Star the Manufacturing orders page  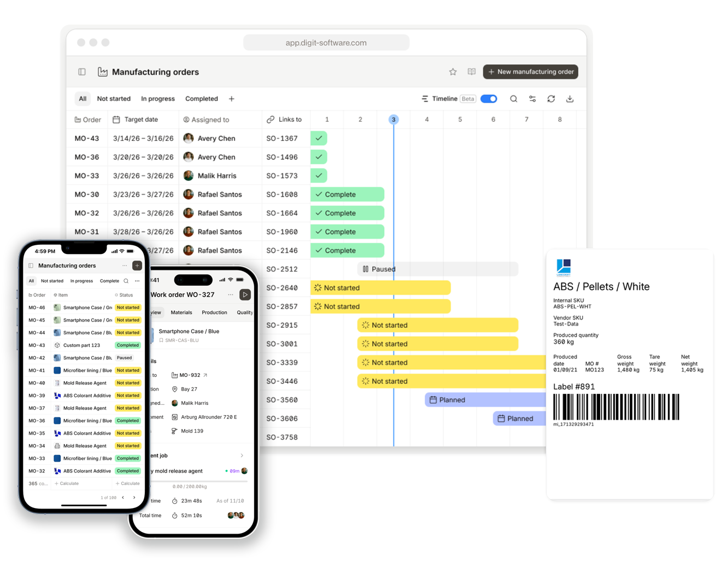[x=453, y=72]
